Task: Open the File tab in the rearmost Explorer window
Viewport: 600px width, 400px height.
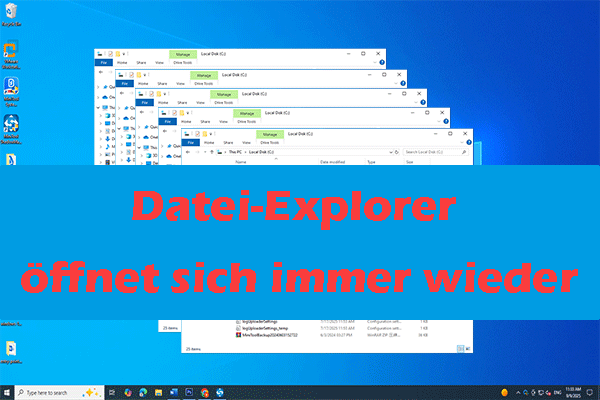Action: [x=104, y=62]
